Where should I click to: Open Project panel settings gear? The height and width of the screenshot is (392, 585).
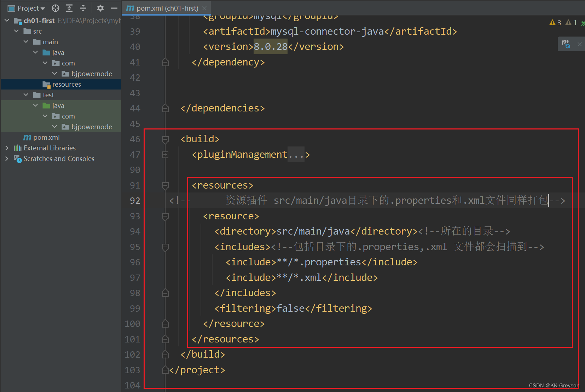100,8
